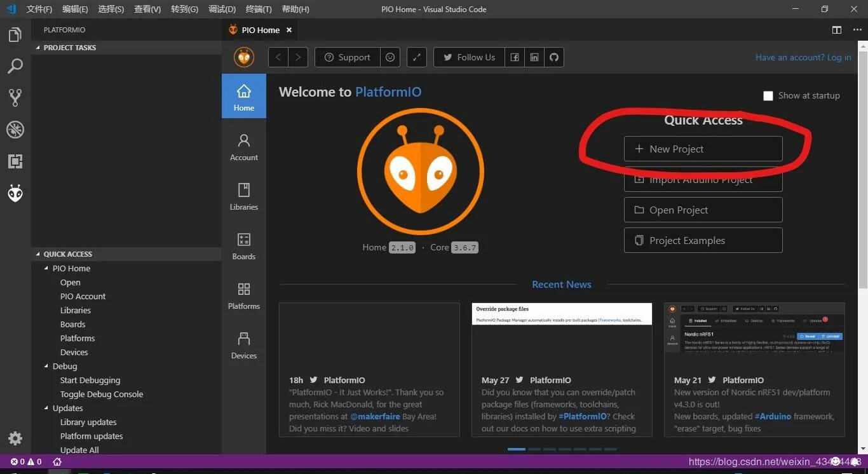
Task: Collapse the Debug tree node
Action: coord(46,366)
